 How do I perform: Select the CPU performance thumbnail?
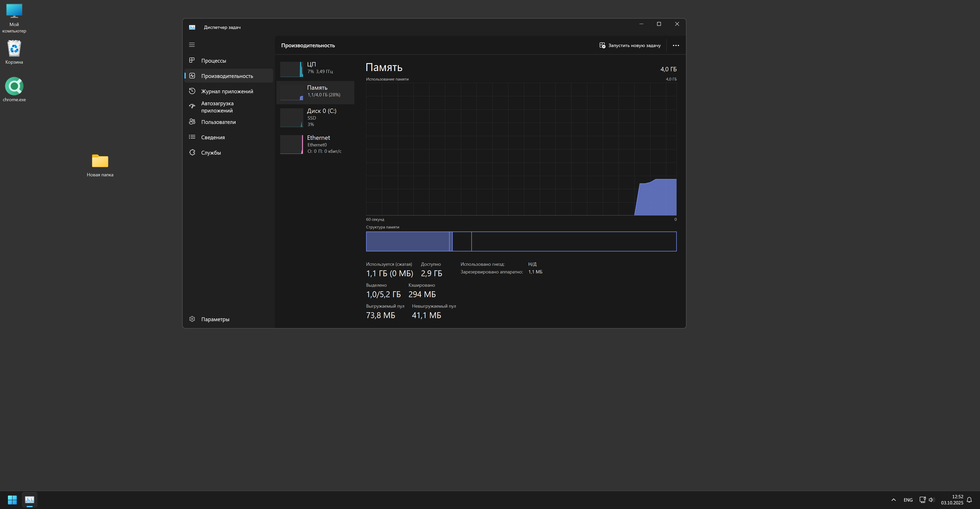292,69
